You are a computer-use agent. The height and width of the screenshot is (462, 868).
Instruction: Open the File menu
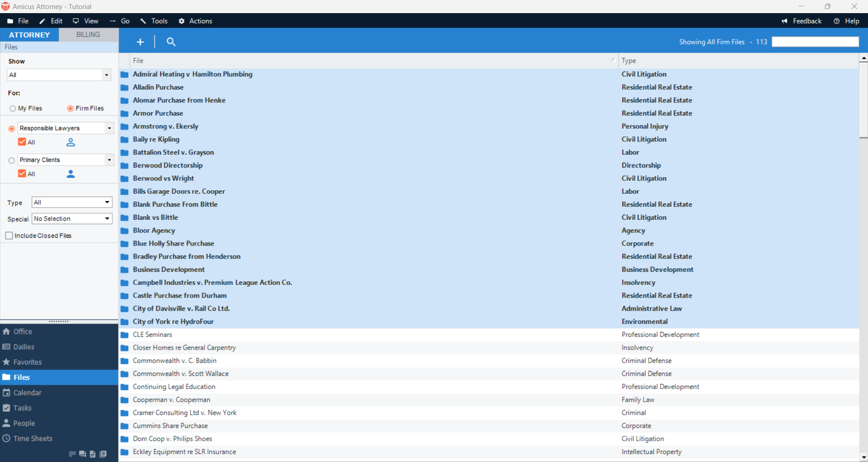18,21
